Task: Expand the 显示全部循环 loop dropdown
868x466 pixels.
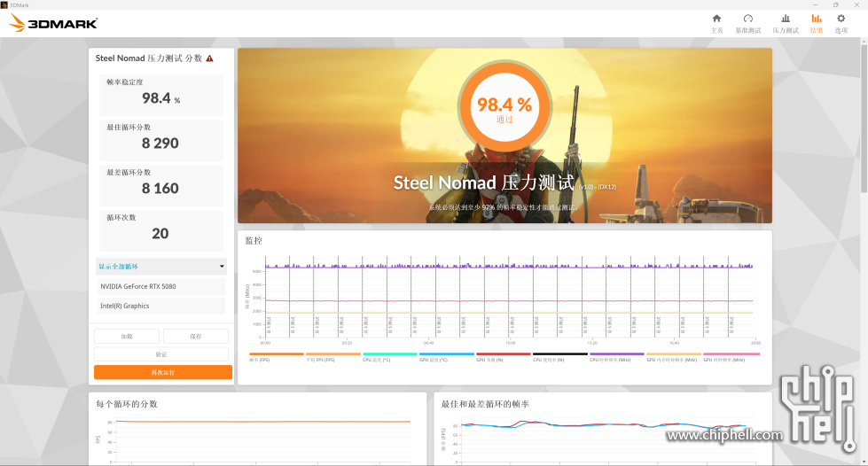Action: point(161,266)
